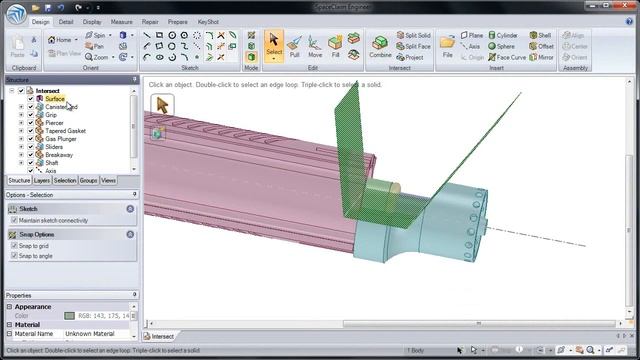Select the Pull tool
Screen dimensions: 640x360
pyautogui.click(x=294, y=46)
